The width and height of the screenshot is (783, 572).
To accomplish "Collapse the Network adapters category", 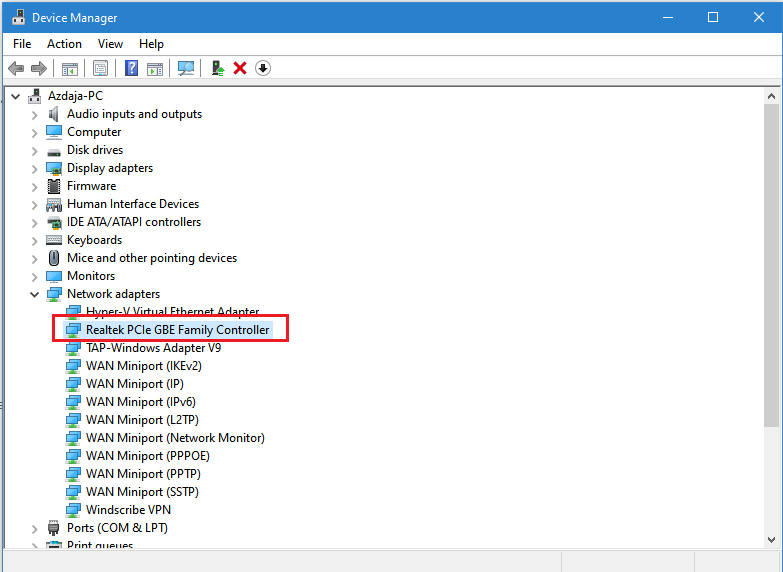I will pos(34,294).
